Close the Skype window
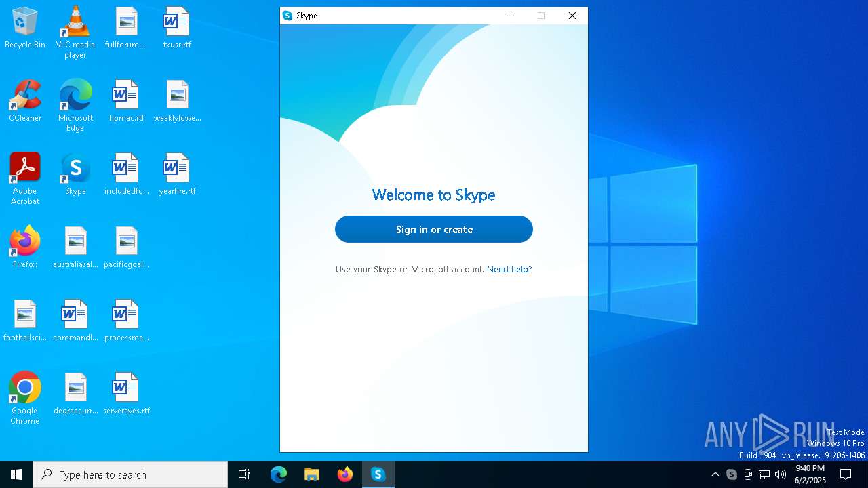868x488 pixels. pos(572,16)
